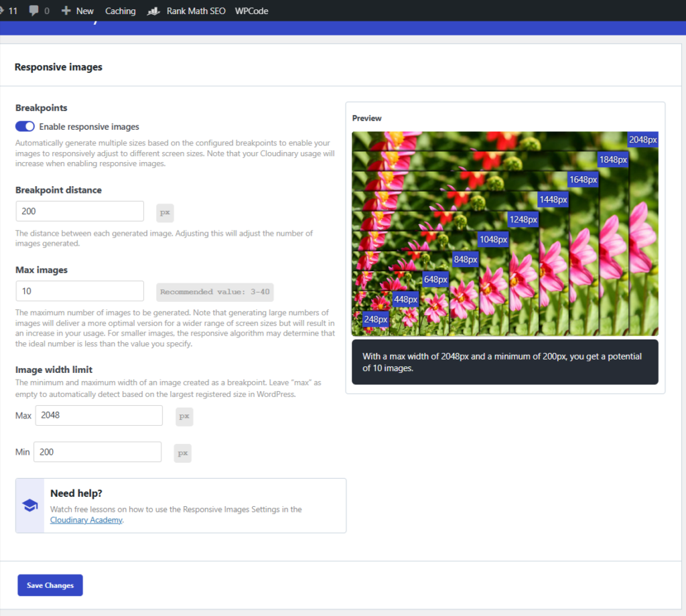Open the Cloudinary Academy link
This screenshot has height=616, width=686.
86,520
